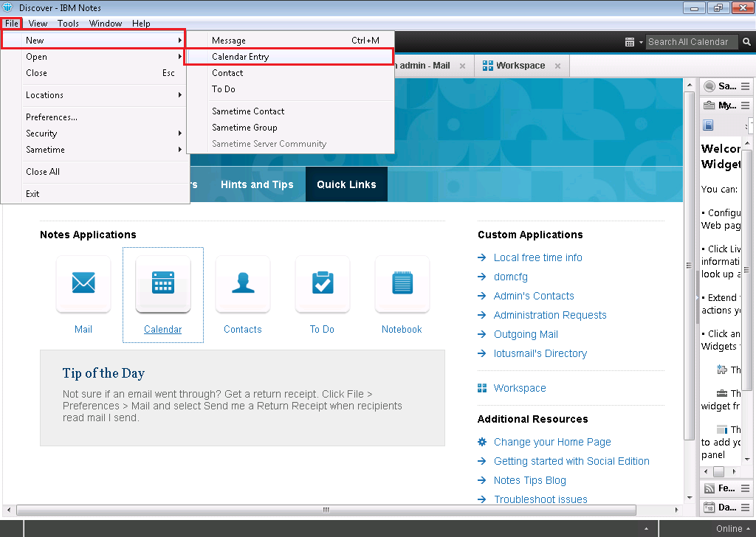
Task: Click the widget panel horizontal scrollbar thumb
Action: point(718,471)
